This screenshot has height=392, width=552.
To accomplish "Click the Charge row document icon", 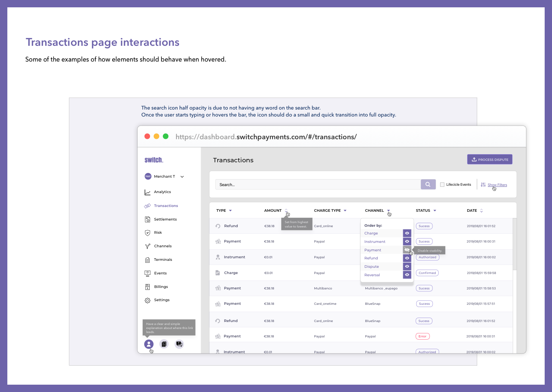I will [217, 273].
